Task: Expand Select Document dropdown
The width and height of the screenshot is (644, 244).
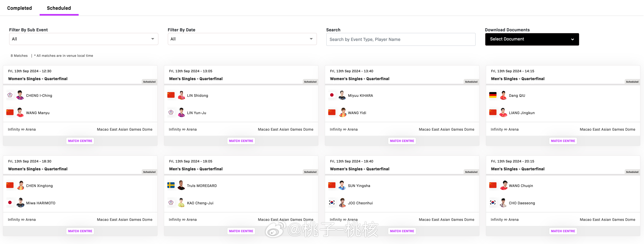Action: pos(532,39)
